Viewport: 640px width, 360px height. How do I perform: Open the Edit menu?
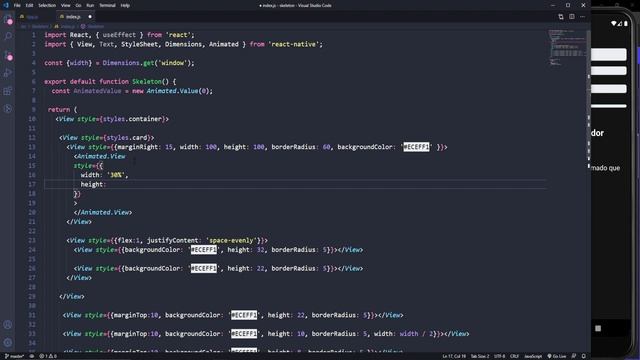coord(29,5)
